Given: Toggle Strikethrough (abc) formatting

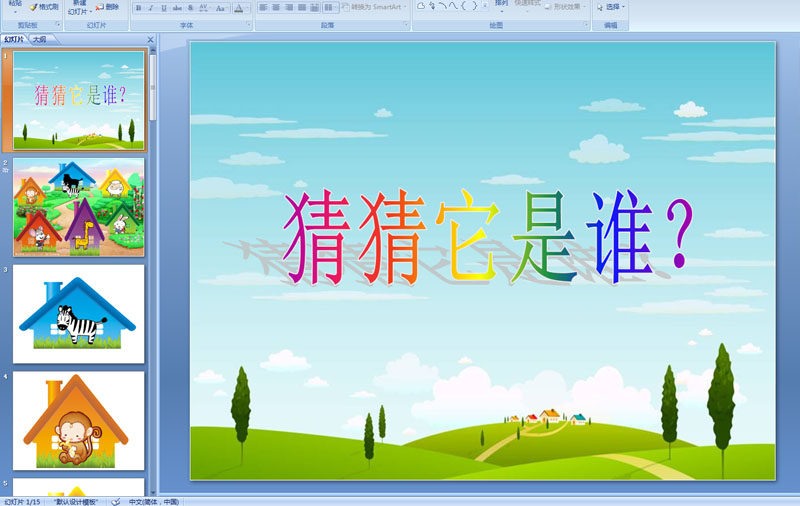Looking at the screenshot, I should (177, 8).
